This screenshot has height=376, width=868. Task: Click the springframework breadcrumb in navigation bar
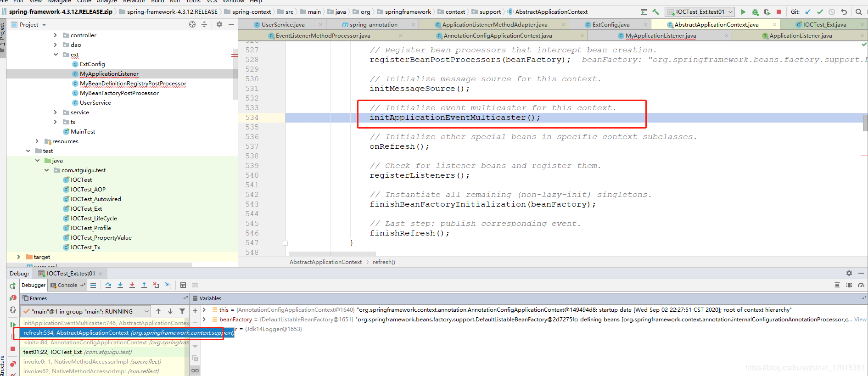[x=408, y=12]
